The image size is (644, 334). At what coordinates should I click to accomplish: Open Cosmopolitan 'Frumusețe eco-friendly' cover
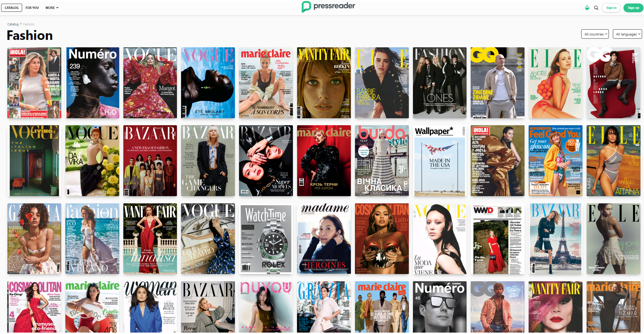(x=34, y=307)
